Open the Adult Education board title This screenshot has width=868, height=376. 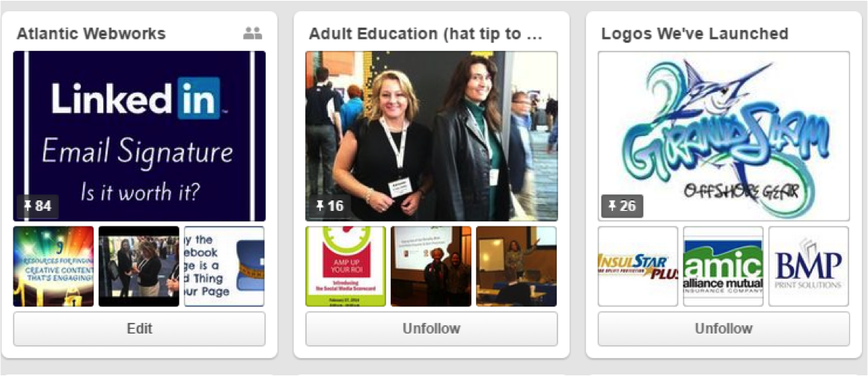[424, 34]
